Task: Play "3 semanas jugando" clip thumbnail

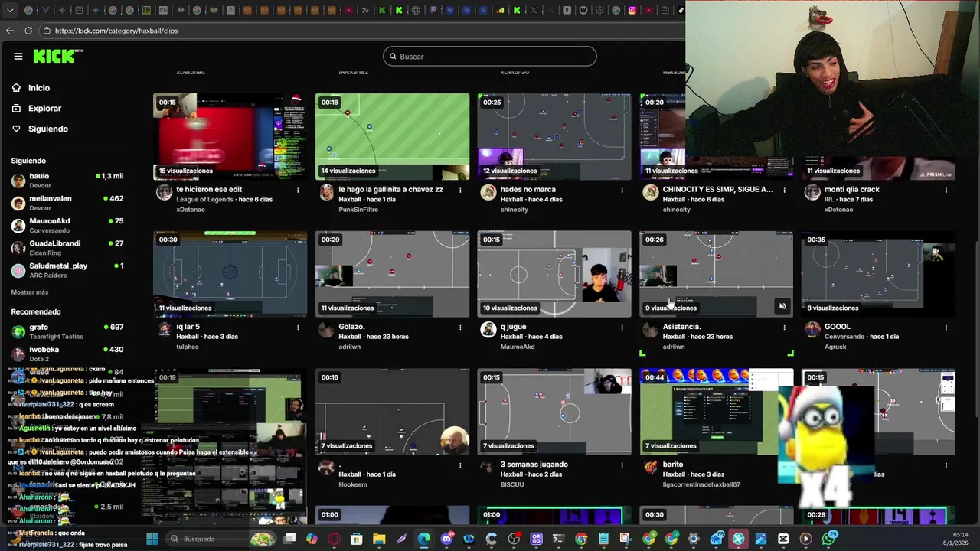Action: [x=554, y=412]
